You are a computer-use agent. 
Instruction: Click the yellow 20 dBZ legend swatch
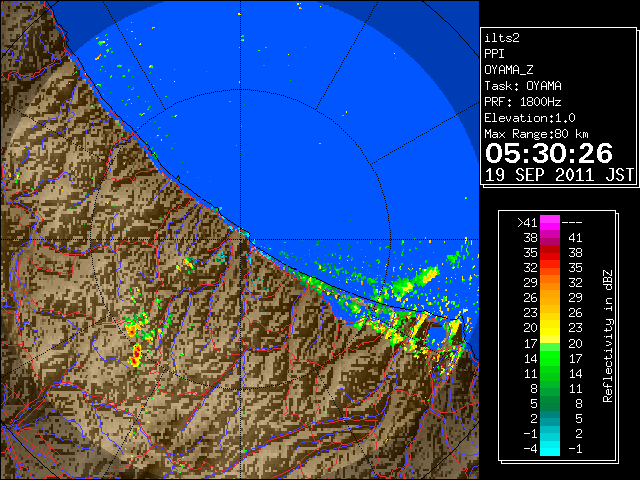[x=550, y=328]
